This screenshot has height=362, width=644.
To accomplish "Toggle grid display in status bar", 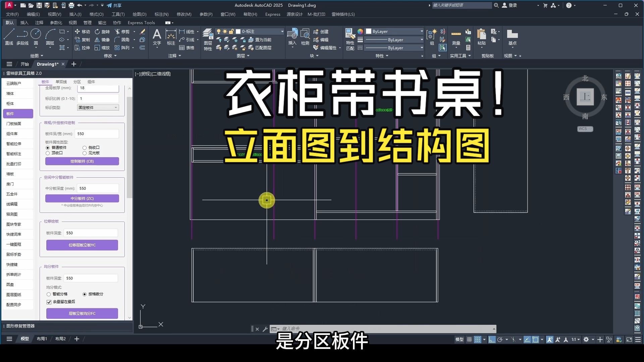I will pos(469,340).
